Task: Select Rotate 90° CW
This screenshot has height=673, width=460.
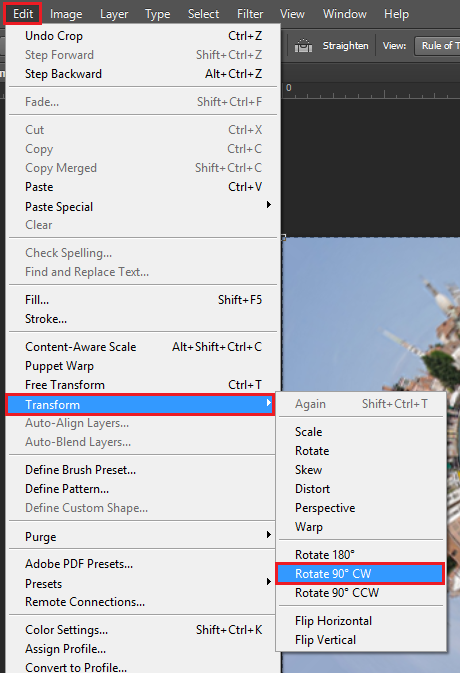Action: point(360,574)
